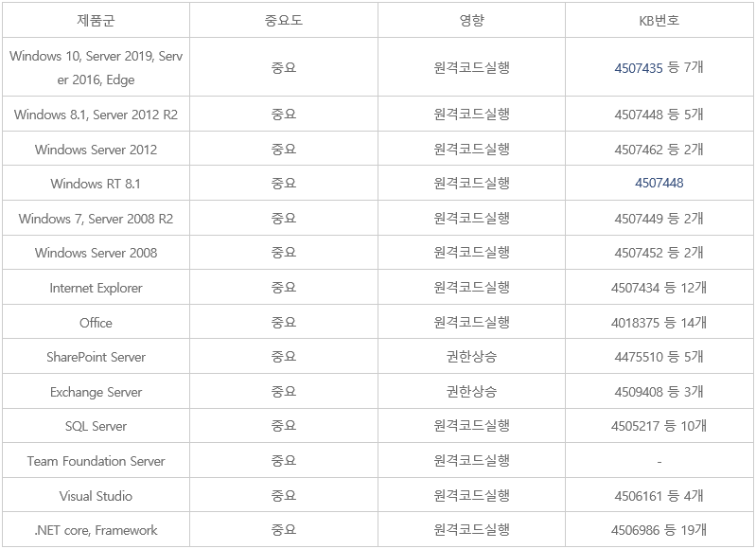Screen dimensions: 756x549
Task: Click the KB번호 column header
Action: point(659,20)
